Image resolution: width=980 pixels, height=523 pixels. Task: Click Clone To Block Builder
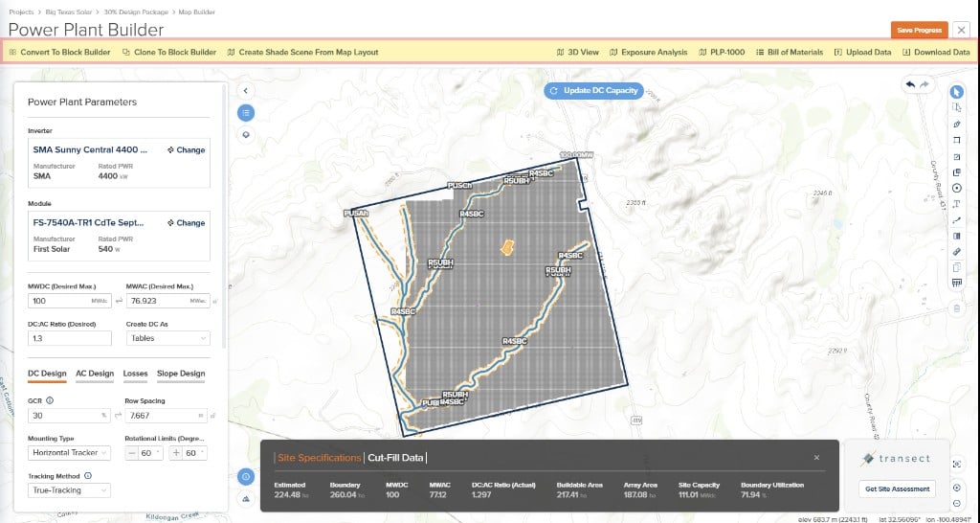(x=169, y=53)
